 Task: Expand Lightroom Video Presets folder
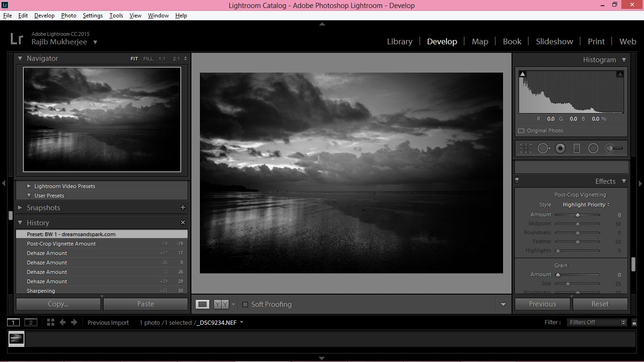[x=29, y=186]
